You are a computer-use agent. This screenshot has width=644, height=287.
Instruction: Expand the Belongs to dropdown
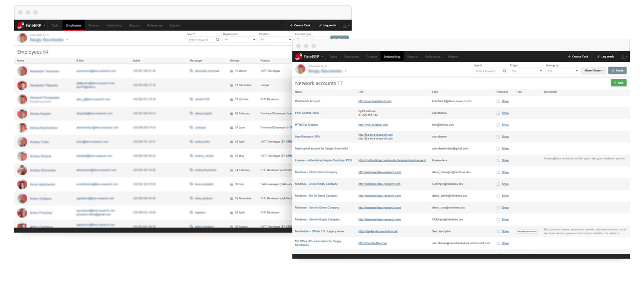click(x=562, y=71)
